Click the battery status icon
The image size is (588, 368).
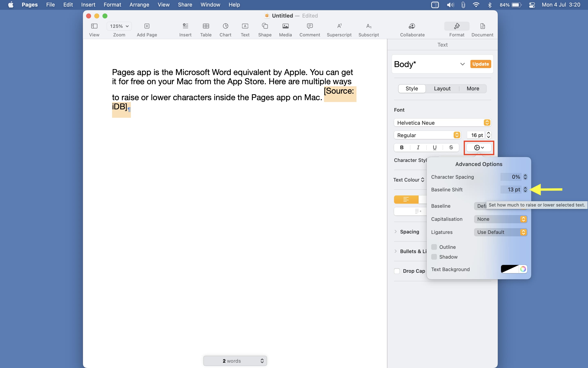[x=517, y=5]
